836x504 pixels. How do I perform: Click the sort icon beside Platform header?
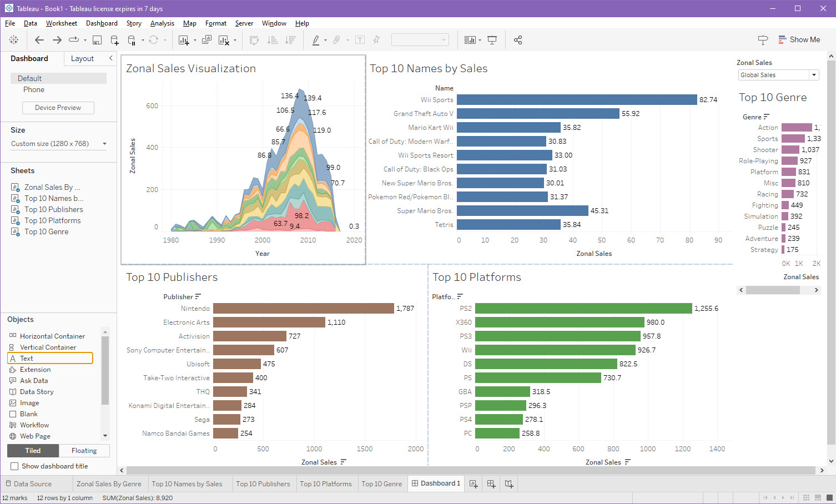click(460, 296)
